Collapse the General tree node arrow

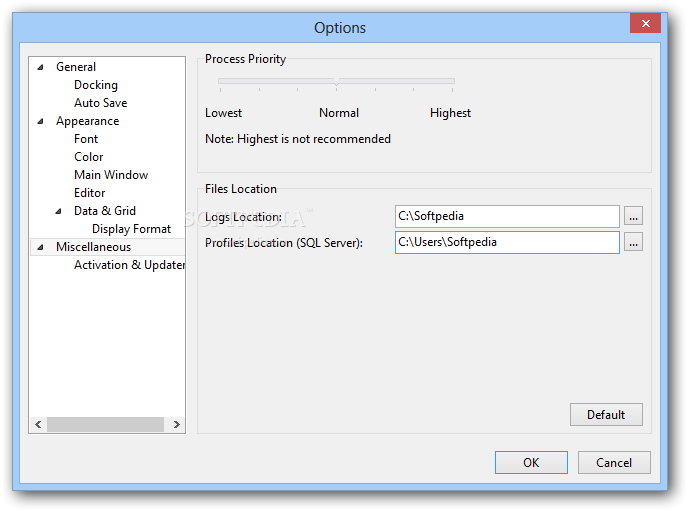pyautogui.click(x=40, y=67)
